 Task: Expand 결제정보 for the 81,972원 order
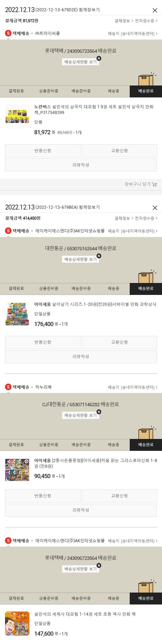point(124,21)
